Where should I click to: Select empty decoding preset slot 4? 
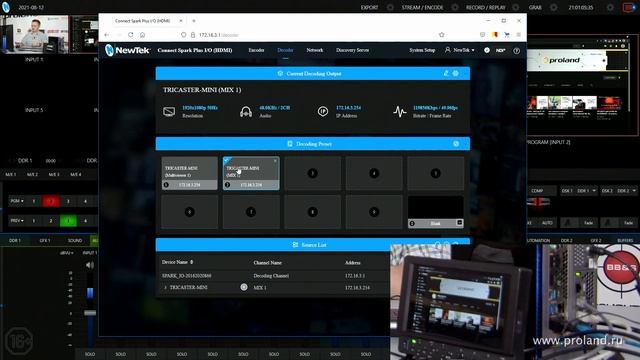click(x=374, y=173)
